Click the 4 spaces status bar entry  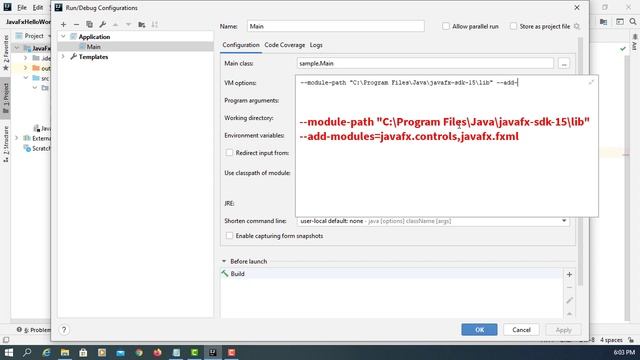pyautogui.click(x=611, y=340)
